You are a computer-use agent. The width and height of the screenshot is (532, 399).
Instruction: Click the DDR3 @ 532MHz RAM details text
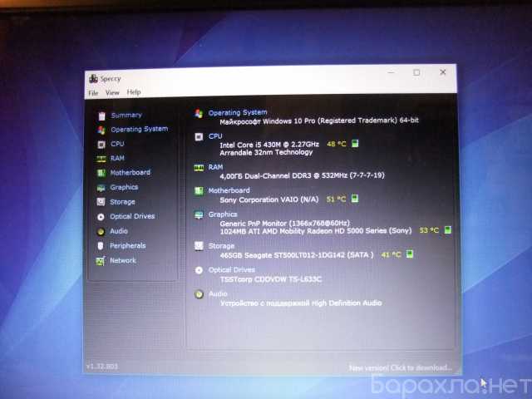tap(302, 175)
